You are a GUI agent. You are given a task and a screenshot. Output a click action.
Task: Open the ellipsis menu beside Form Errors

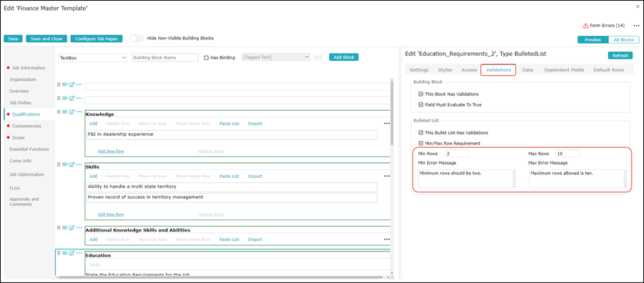coord(636,26)
